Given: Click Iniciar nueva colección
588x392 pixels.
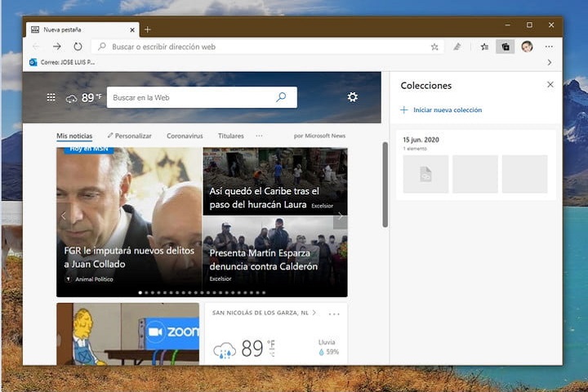Looking at the screenshot, I should tap(447, 109).
